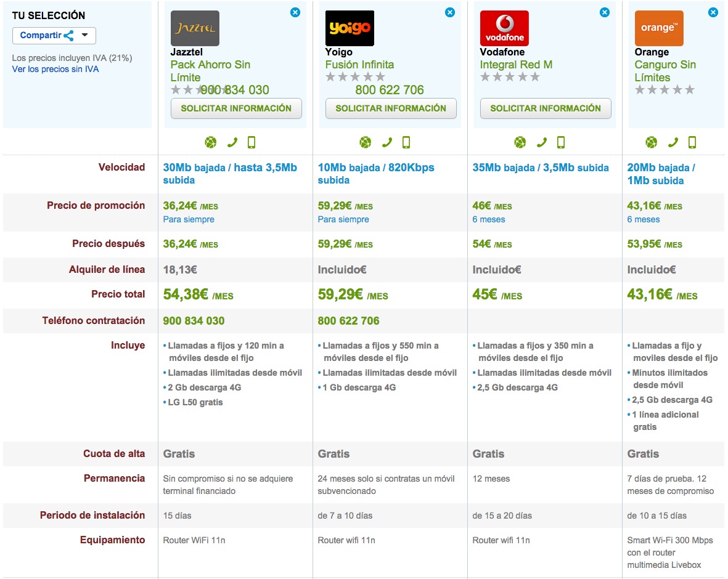Click Vodafone price after '54€'

coord(482,244)
